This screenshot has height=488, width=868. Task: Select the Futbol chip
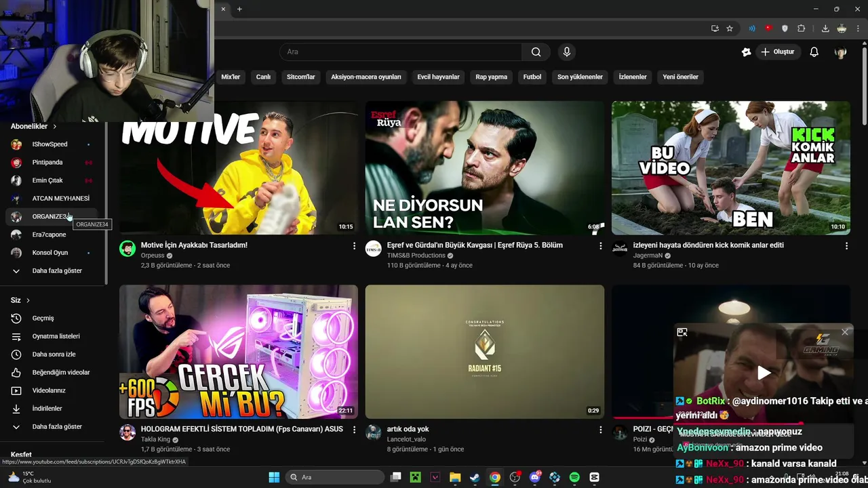(532, 77)
